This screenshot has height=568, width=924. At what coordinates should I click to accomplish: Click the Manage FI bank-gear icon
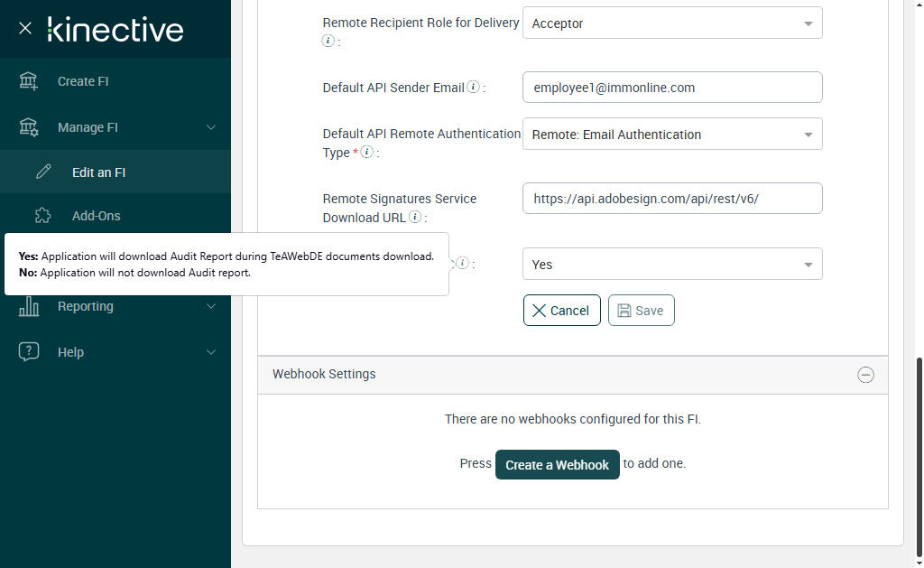click(x=29, y=127)
